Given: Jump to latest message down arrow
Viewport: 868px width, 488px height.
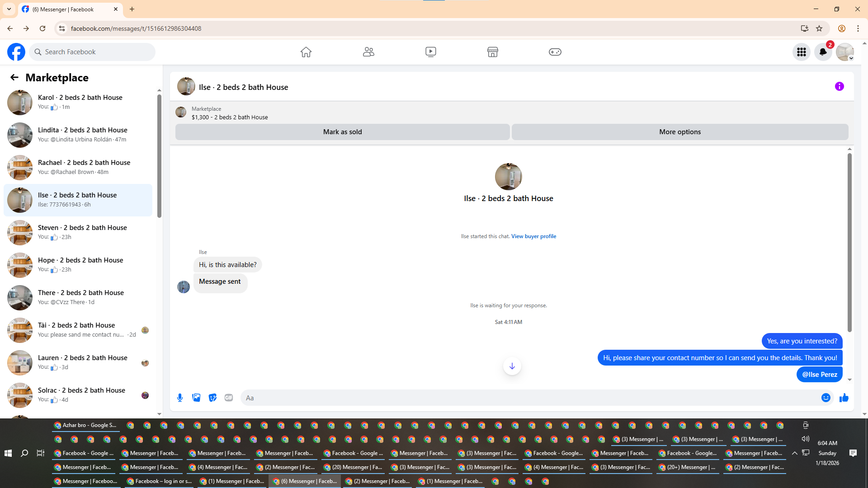Looking at the screenshot, I should coord(512,366).
